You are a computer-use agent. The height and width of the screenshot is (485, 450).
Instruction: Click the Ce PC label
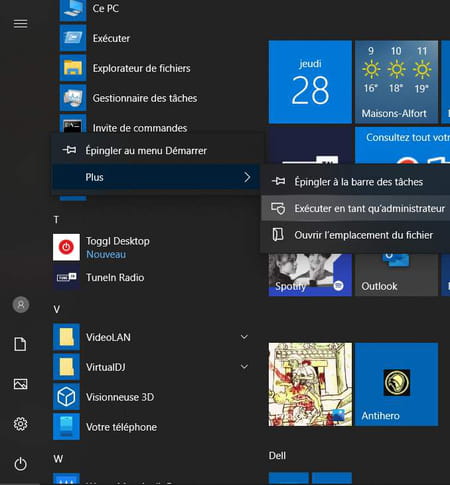[x=105, y=8]
